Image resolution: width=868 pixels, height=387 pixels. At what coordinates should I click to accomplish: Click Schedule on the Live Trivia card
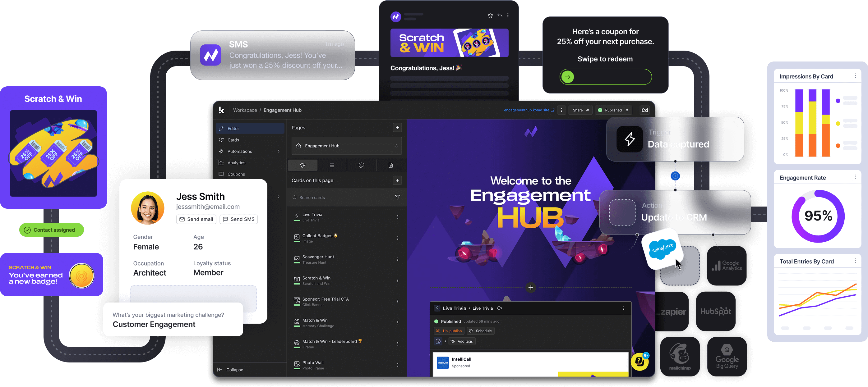(481, 331)
